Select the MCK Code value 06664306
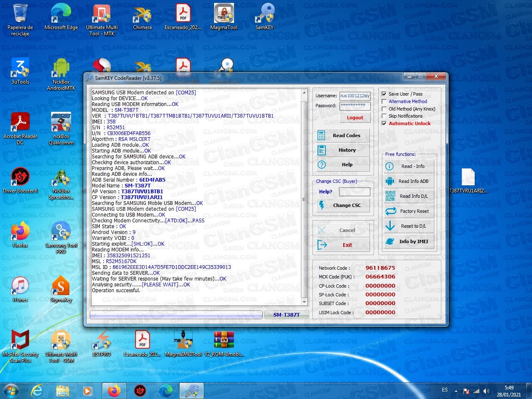Viewport: 532px width, 399px height. (380, 276)
